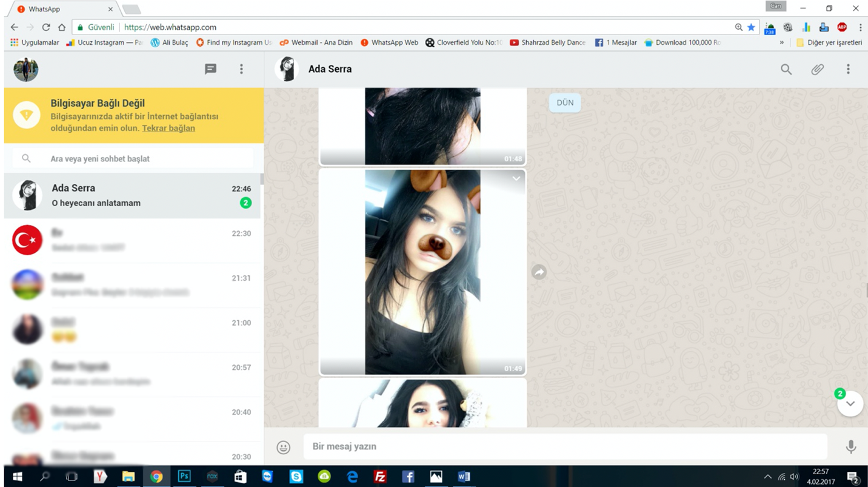This screenshot has height=487, width=868.
Task: Open the Windows taskbar clock showing 22:57
Action: coord(820,477)
